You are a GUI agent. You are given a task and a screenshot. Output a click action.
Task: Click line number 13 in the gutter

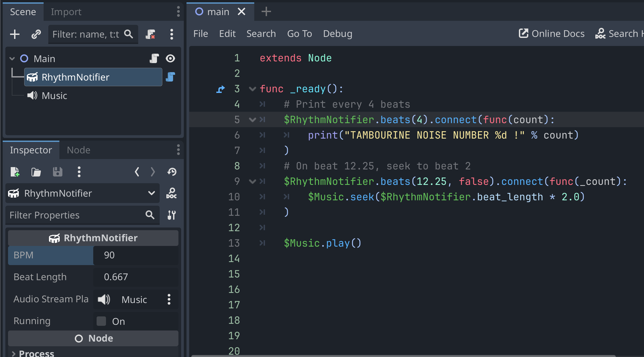234,243
